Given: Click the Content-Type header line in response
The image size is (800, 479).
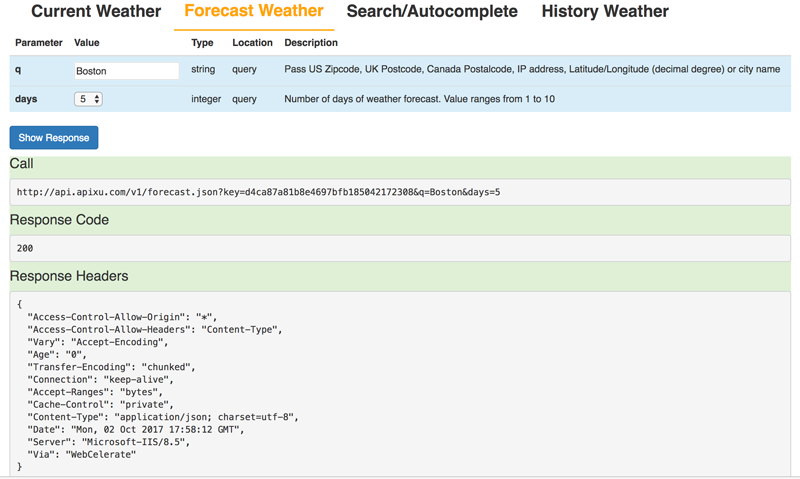Looking at the screenshot, I should click(163, 417).
